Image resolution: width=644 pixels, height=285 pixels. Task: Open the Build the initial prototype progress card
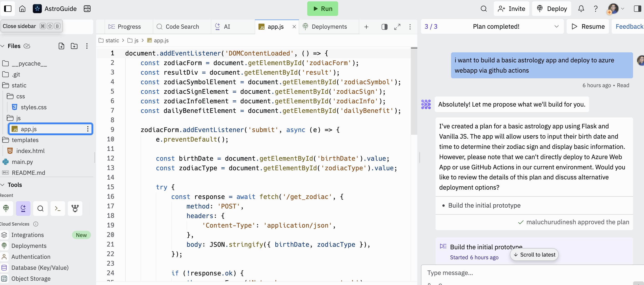534,251
